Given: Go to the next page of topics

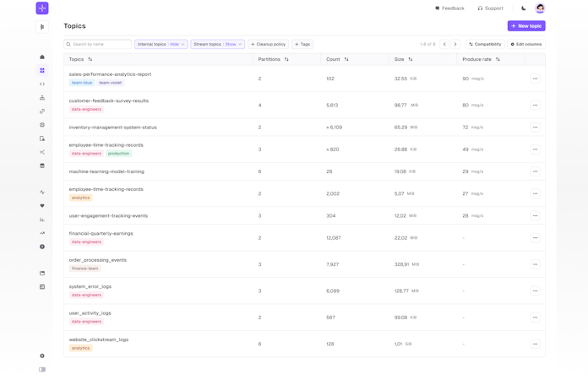Looking at the screenshot, I should pyautogui.click(x=455, y=44).
